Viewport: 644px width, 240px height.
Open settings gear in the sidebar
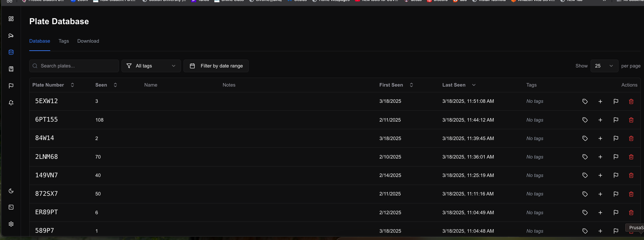[x=11, y=224]
